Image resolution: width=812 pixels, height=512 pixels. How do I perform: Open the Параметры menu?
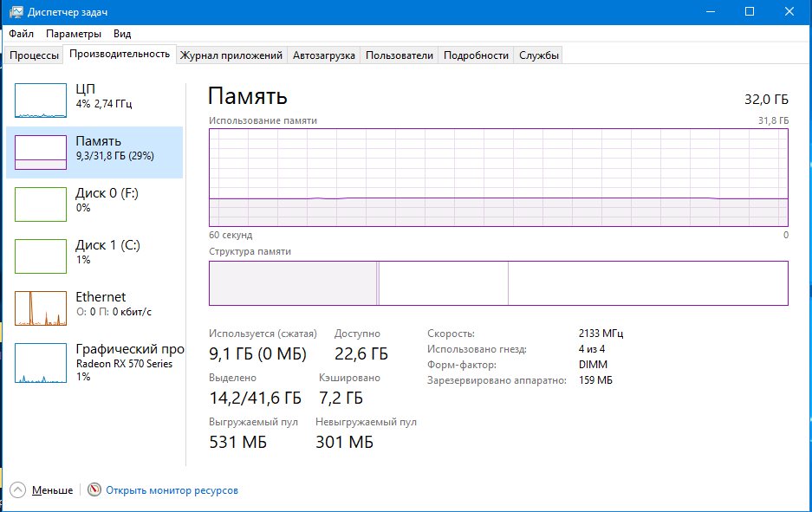coord(74,33)
